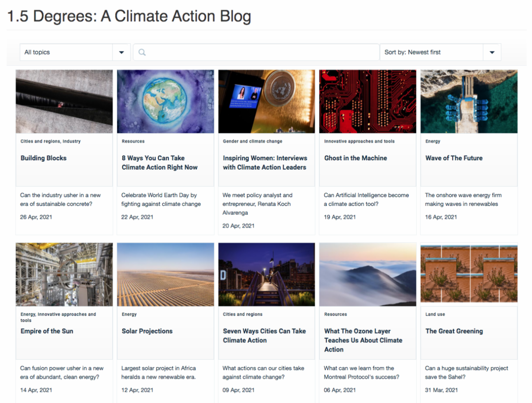Open What The Ozone Layer Teaches Us

(x=363, y=340)
